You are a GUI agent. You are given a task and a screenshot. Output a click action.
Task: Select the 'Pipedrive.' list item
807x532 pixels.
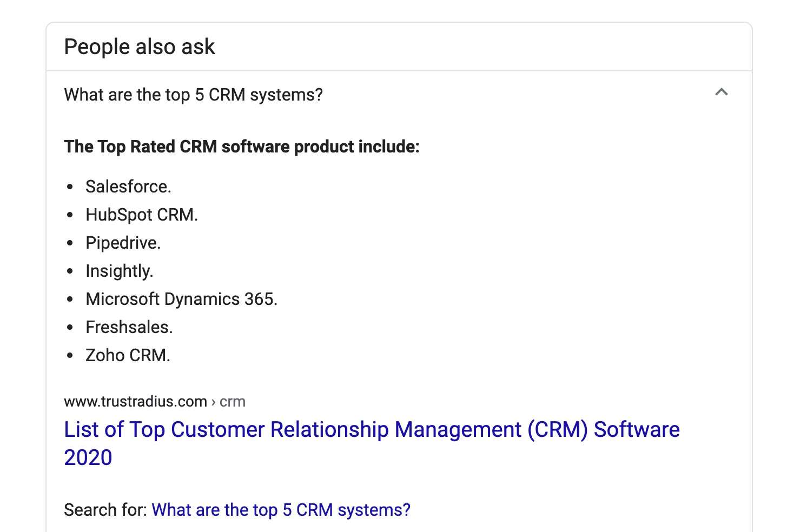pyautogui.click(x=123, y=243)
